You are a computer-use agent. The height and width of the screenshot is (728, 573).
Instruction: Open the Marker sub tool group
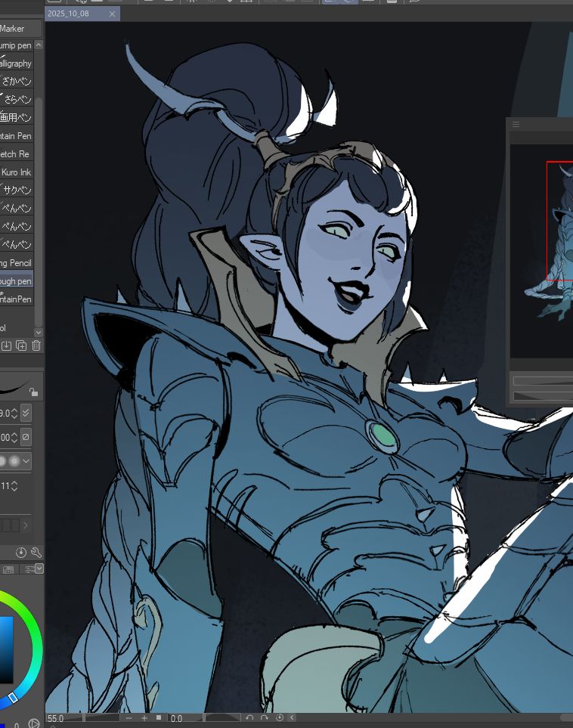[x=20, y=29]
